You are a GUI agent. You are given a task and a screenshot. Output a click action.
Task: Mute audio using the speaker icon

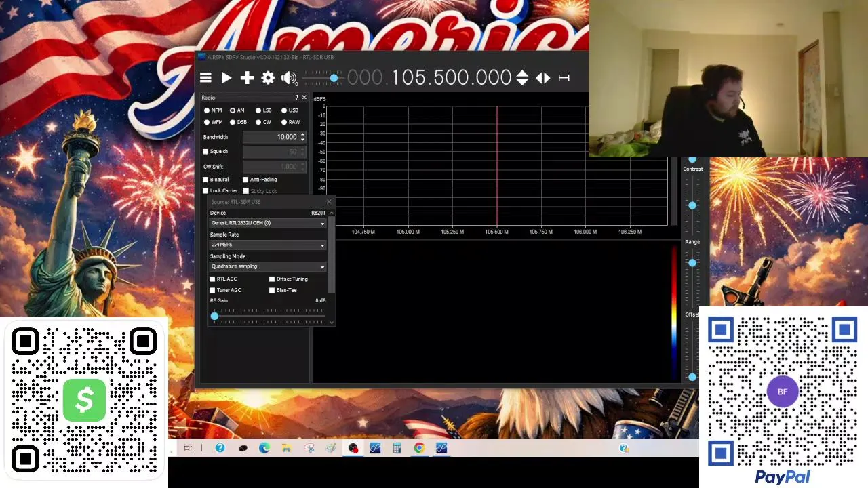[289, 78]
